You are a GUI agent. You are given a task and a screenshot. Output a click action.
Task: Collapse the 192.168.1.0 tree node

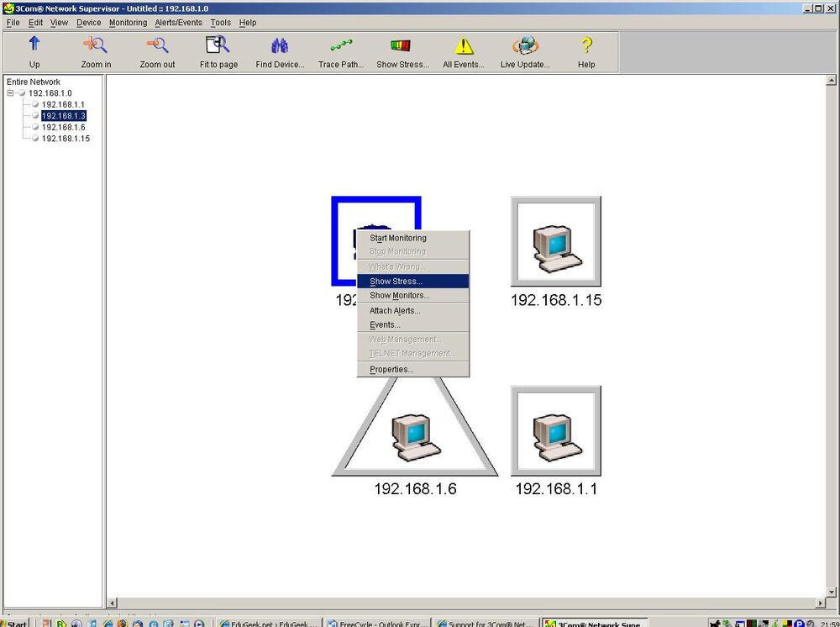10,92
